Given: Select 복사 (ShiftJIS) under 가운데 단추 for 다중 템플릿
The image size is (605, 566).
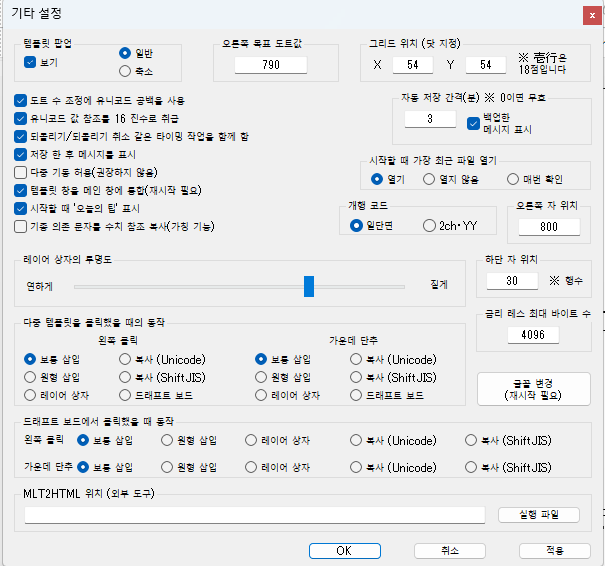Looking at the screenshot, I should point(356,377).
